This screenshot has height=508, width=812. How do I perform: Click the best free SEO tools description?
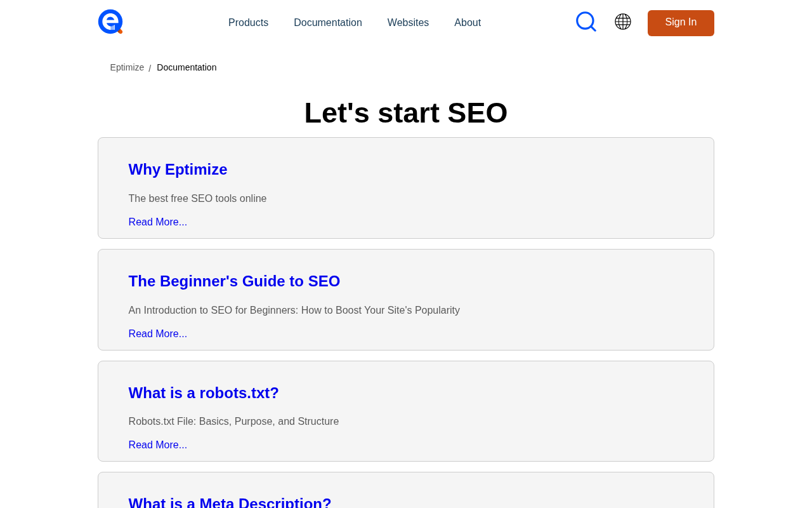point(197,199)
